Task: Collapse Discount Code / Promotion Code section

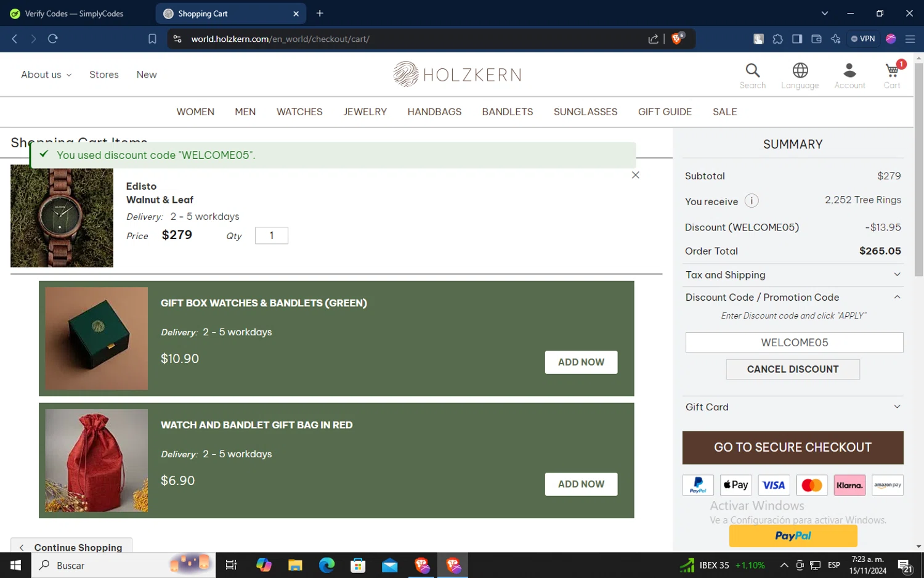Action: point(793,297)
